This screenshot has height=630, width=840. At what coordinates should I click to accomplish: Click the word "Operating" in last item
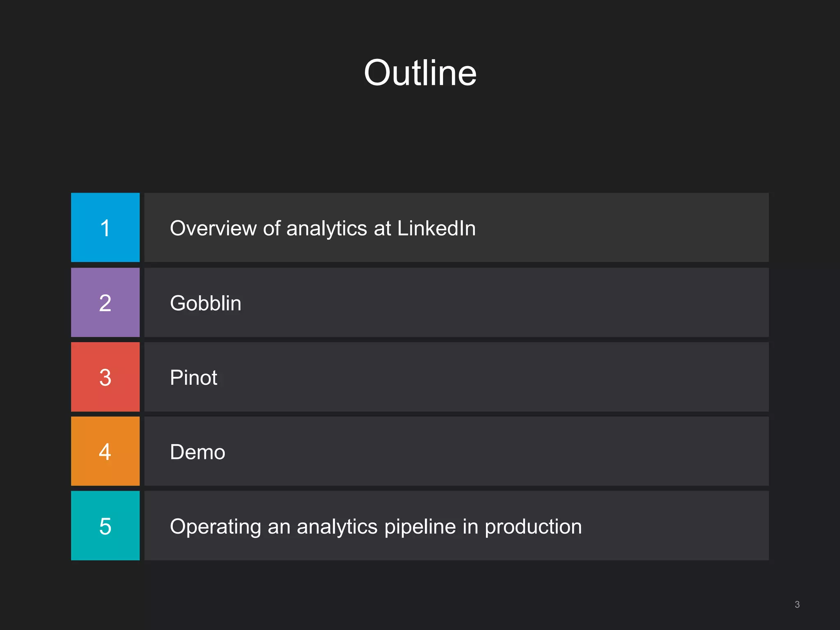tap(215, 527)
